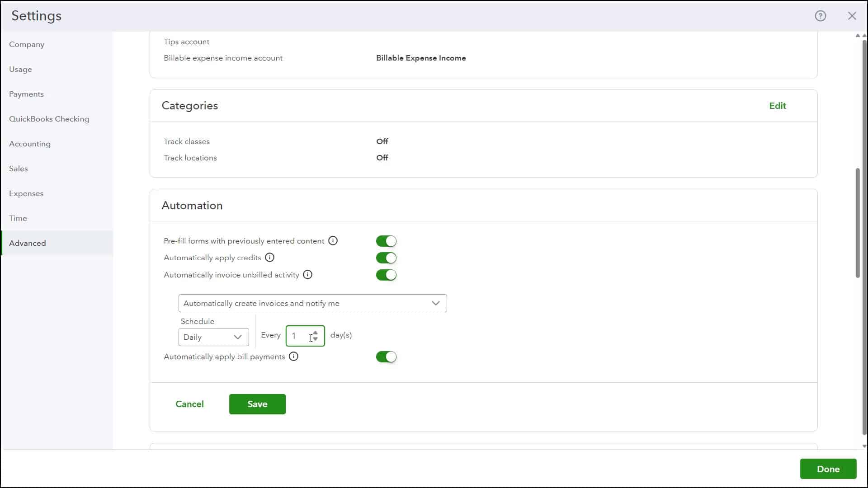Viewport: 868px width, 488px height.
Task: Expand the Daily schedule dropdown
Action: (213, 337)
